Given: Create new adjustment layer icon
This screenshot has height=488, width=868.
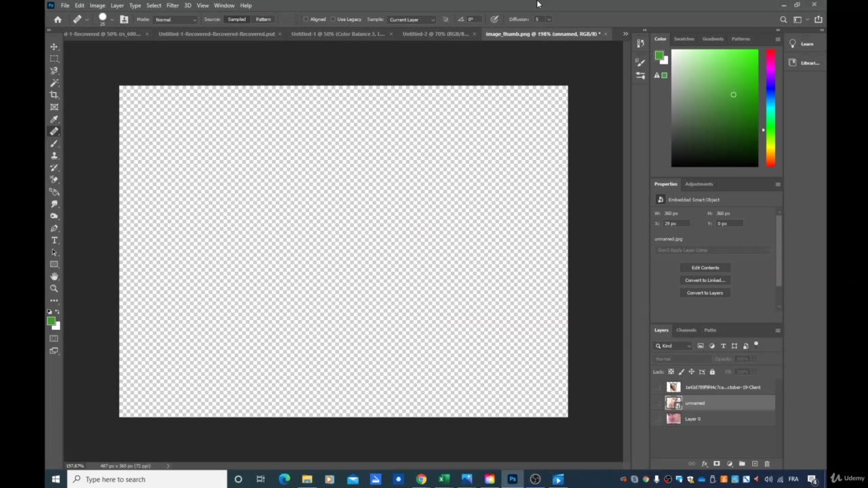Looking at the screenshot, I should [x=730, y=464].
